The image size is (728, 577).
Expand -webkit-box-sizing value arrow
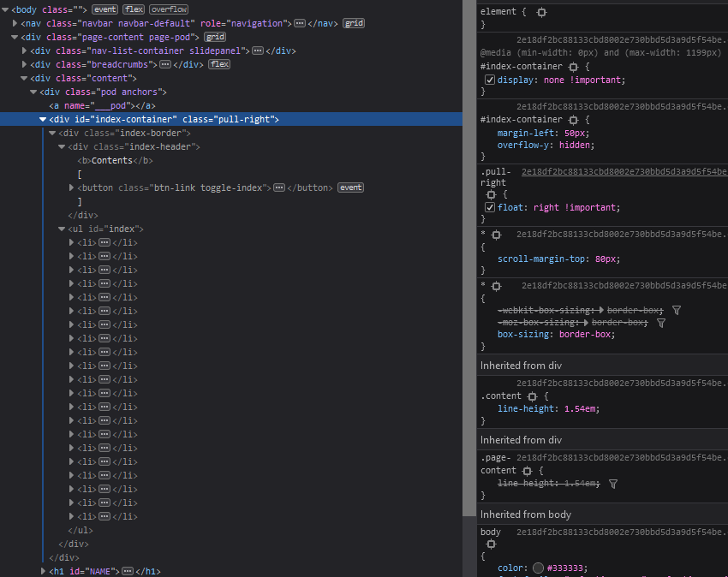(x=602, y=310)
